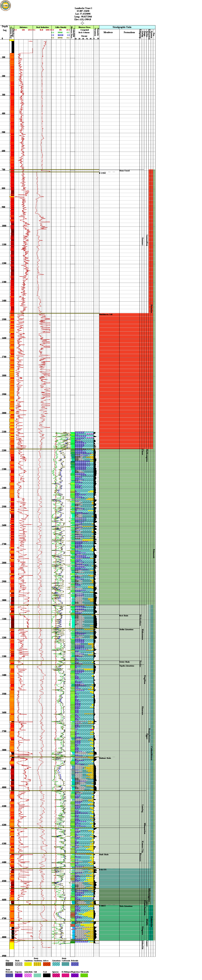
Task: Click the Elev: (GL) 1904.0 text
Action: point(82,19)
